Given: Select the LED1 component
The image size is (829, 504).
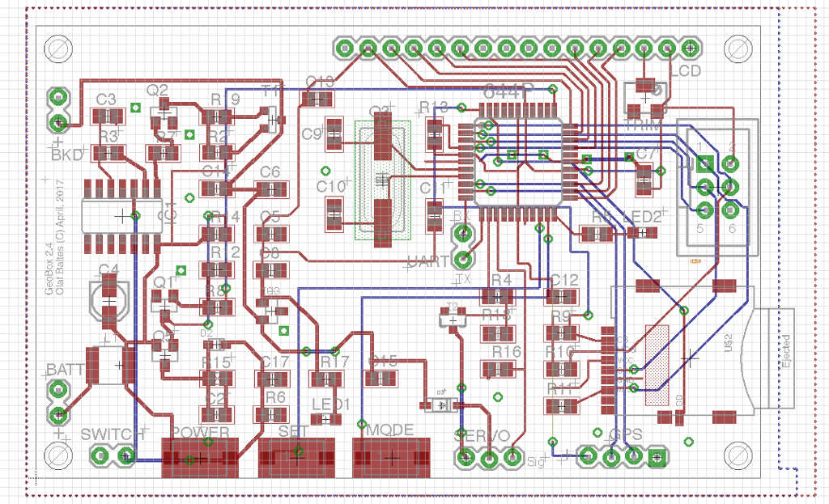Looking at the screenshot, I should (x=325, y=420).
